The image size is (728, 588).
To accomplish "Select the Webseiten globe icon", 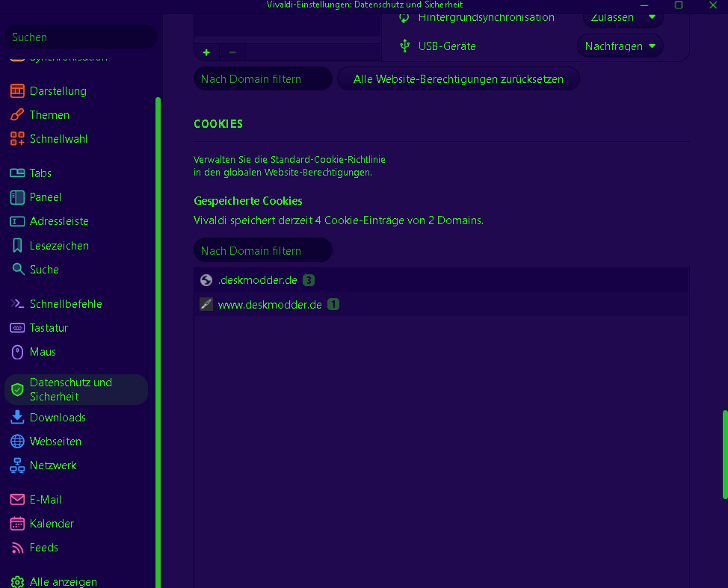I will point(17,442).
